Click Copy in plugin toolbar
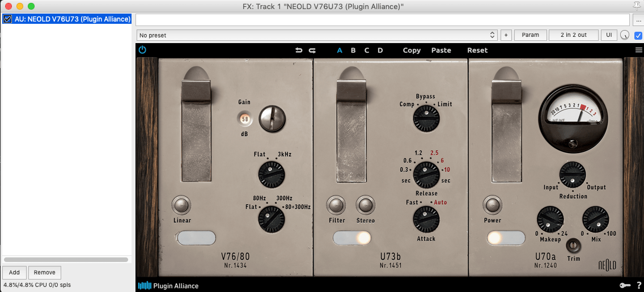The image size is (644, 292). click(x=412, y=50)
